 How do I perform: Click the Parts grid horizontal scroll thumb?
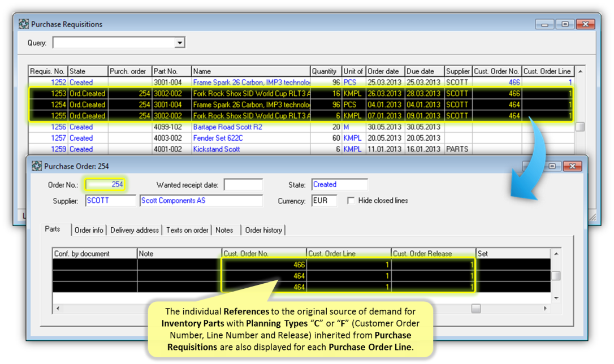click(x=476, y=309)
